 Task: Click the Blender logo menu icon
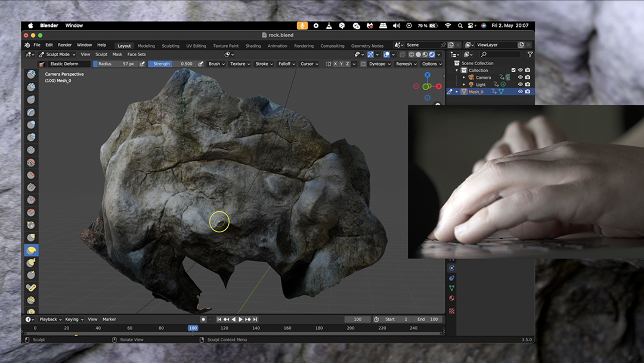pos(27,45)
